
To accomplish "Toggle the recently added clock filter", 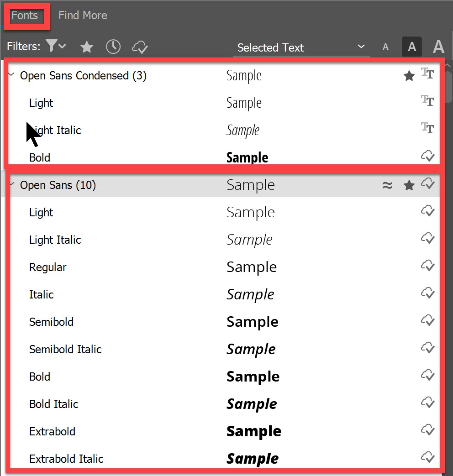I will tap(113, 47).
